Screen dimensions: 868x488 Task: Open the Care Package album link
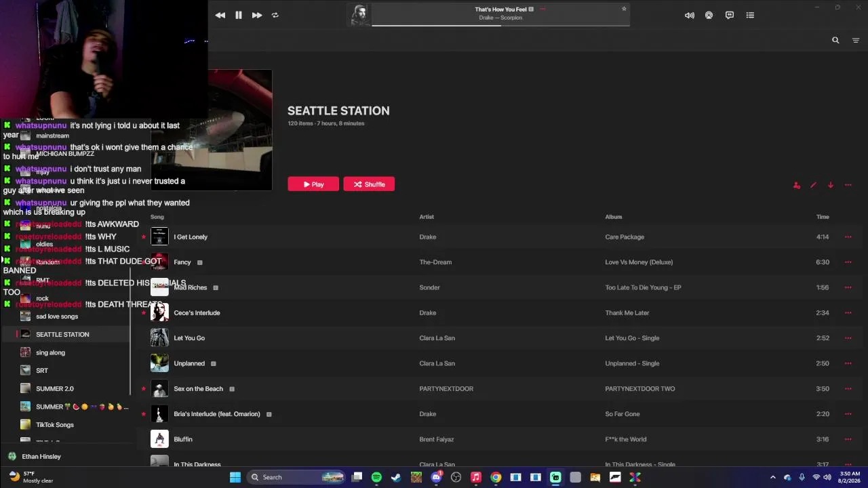(x=625, y=237)
